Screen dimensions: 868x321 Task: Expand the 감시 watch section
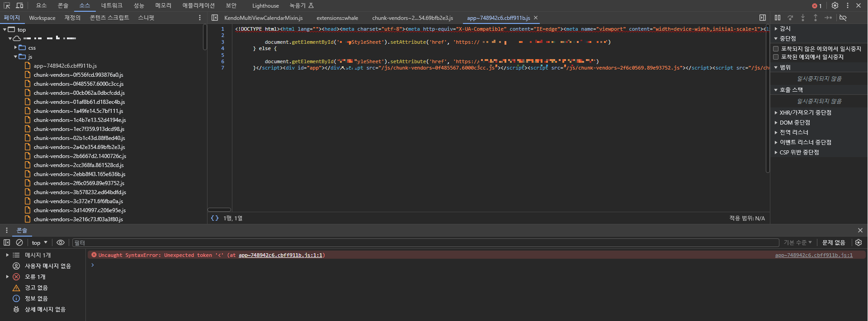click(776, 28)
